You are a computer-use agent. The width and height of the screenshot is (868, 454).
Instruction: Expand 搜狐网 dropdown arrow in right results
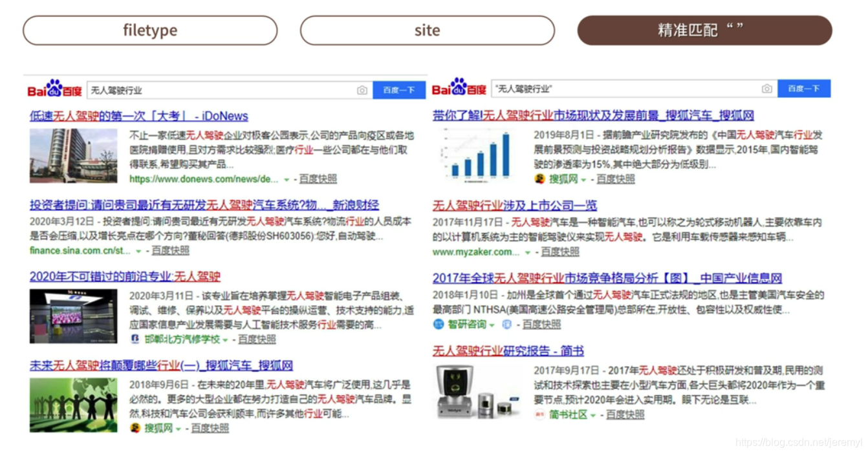click(583, 180)
